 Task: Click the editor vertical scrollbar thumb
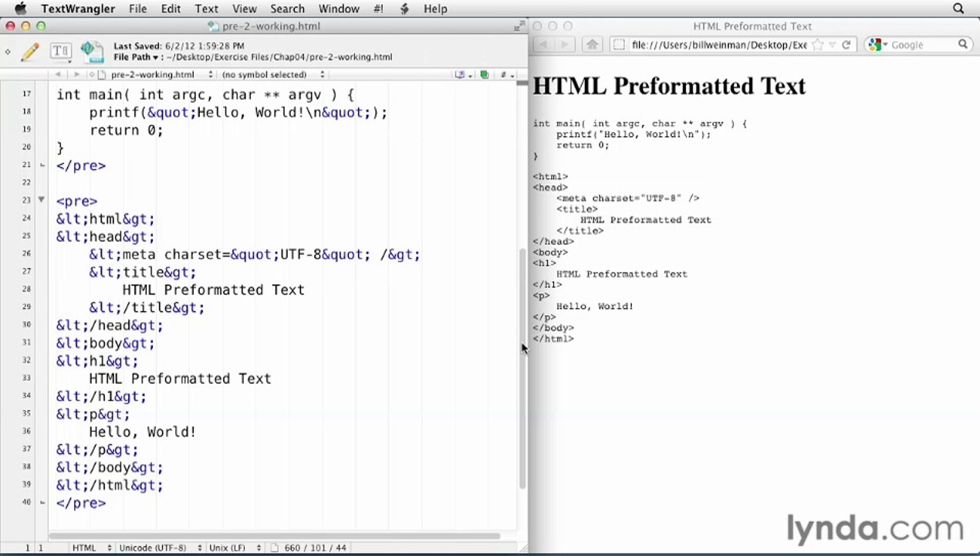point(522,369)
